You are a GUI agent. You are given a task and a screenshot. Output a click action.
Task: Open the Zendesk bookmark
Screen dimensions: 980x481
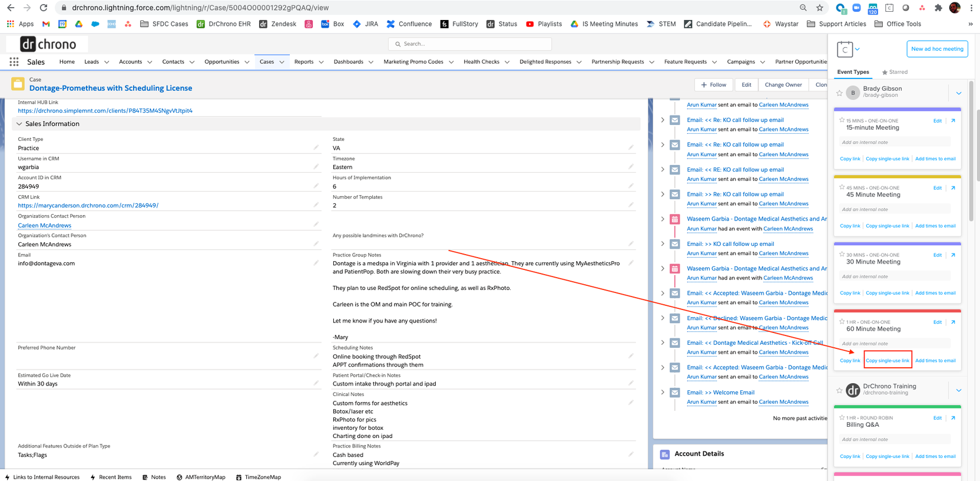click(x=277, y=24)
